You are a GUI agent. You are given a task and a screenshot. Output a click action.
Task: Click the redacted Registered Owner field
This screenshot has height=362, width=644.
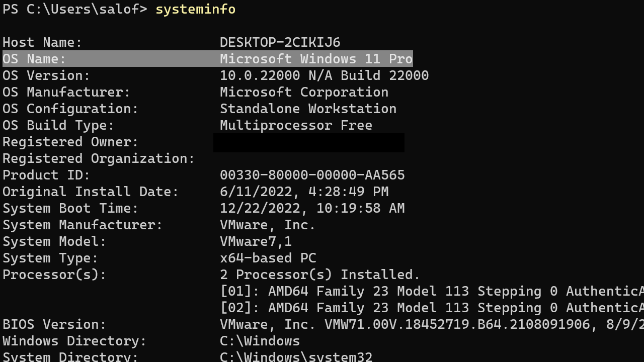click(309, 142)
